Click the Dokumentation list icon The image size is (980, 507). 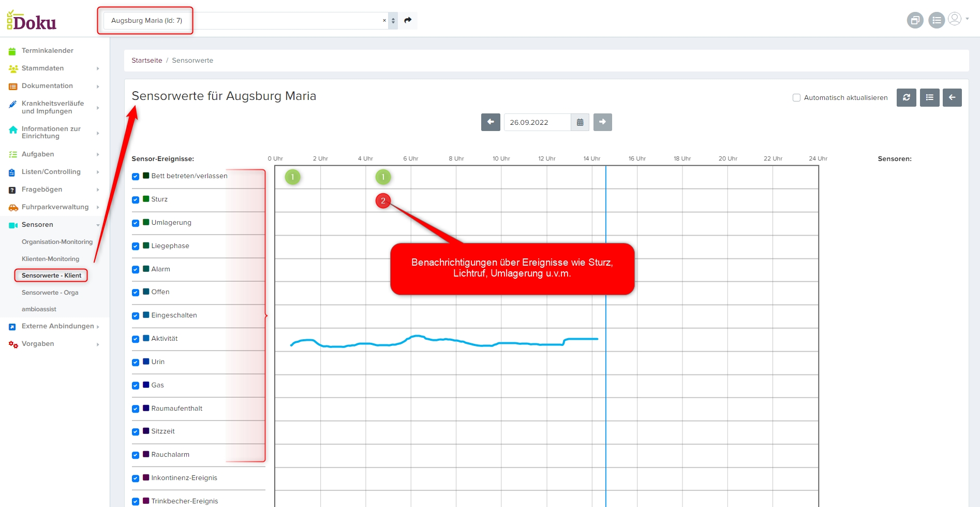(x=13, y=86)
